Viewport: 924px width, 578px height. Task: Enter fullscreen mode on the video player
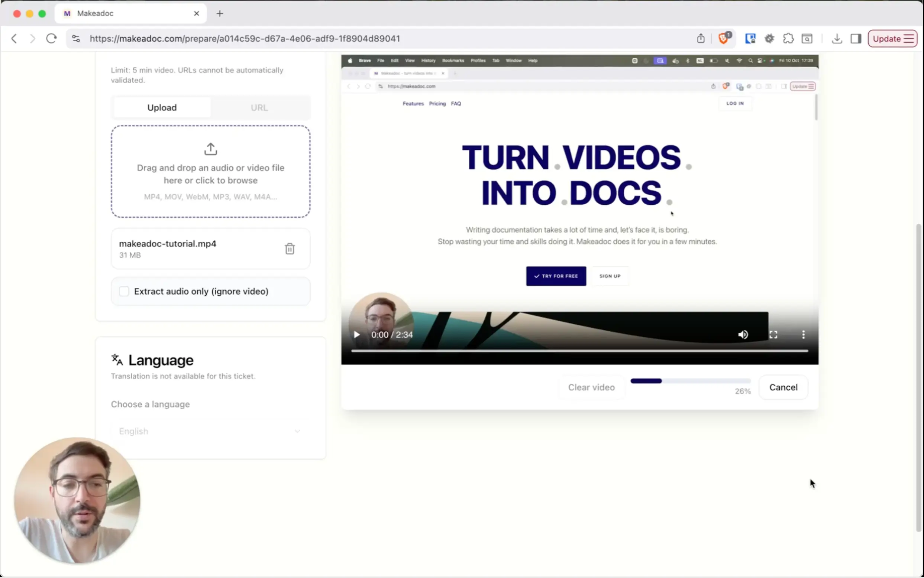(x=773, y=334)
